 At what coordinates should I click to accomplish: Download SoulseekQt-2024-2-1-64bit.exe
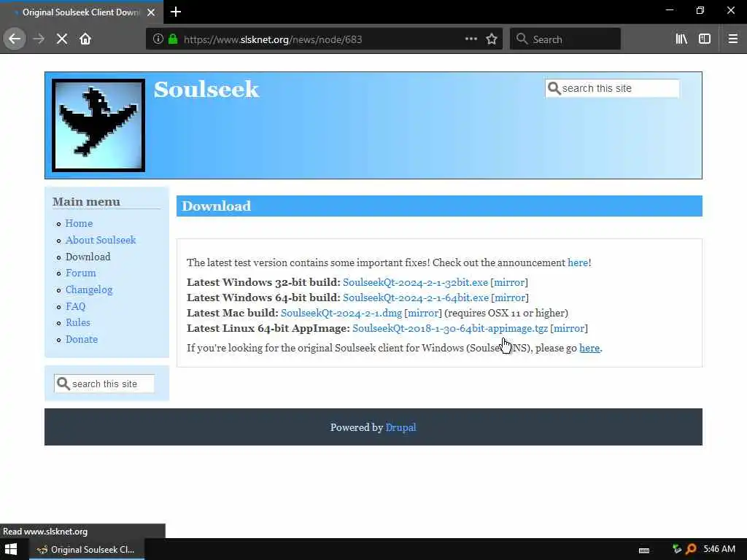click(416, 297)
